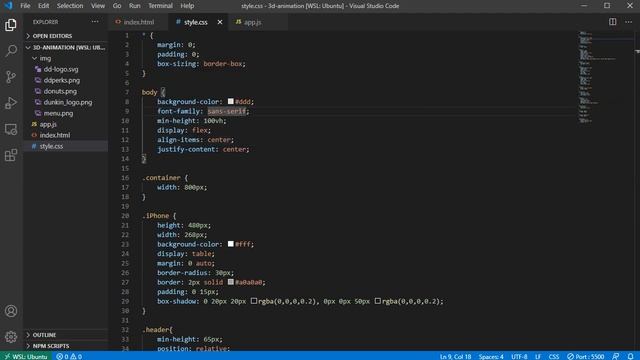This screenshot has height=360, width=640.
Task: Click the .container selector text
Action: tap(161, 178)
